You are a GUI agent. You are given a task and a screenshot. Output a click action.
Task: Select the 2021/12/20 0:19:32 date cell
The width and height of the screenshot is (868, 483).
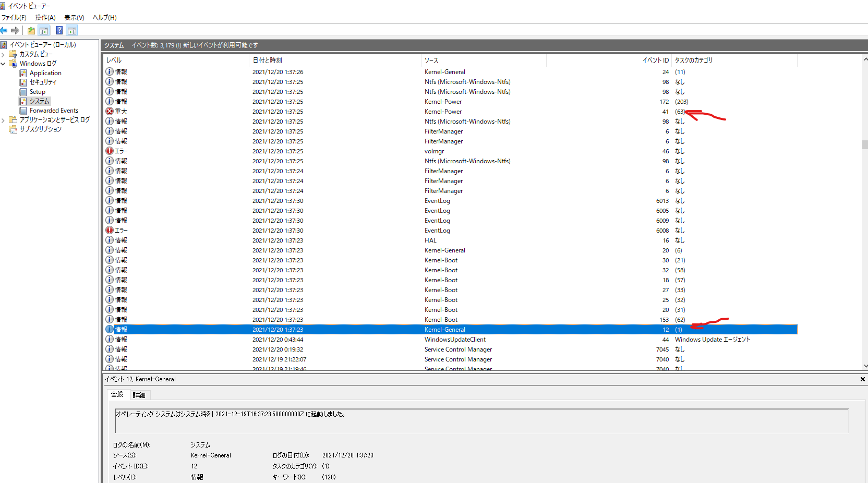[x=278, y=349]
